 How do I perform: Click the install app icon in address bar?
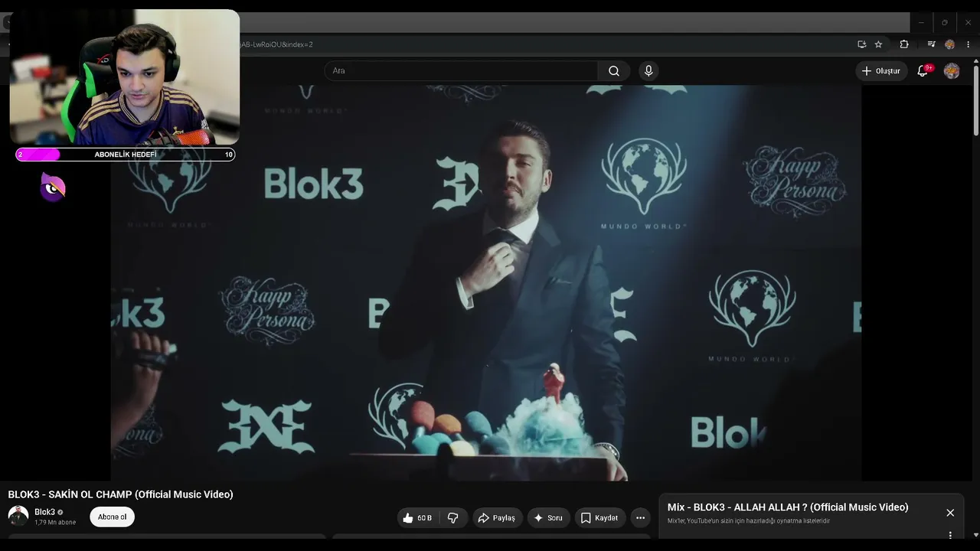click(861, 44)
